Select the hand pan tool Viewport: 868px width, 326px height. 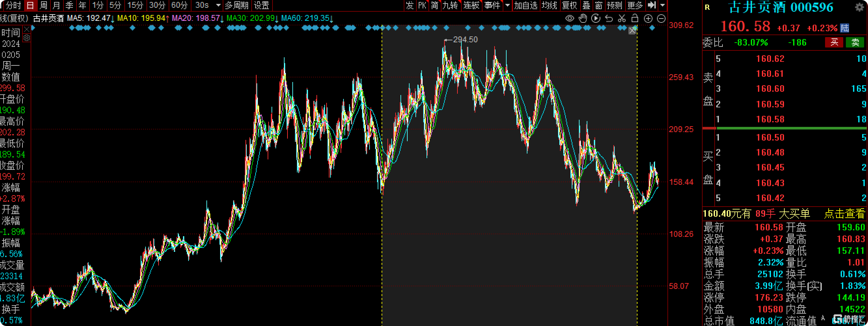[582, 19]
